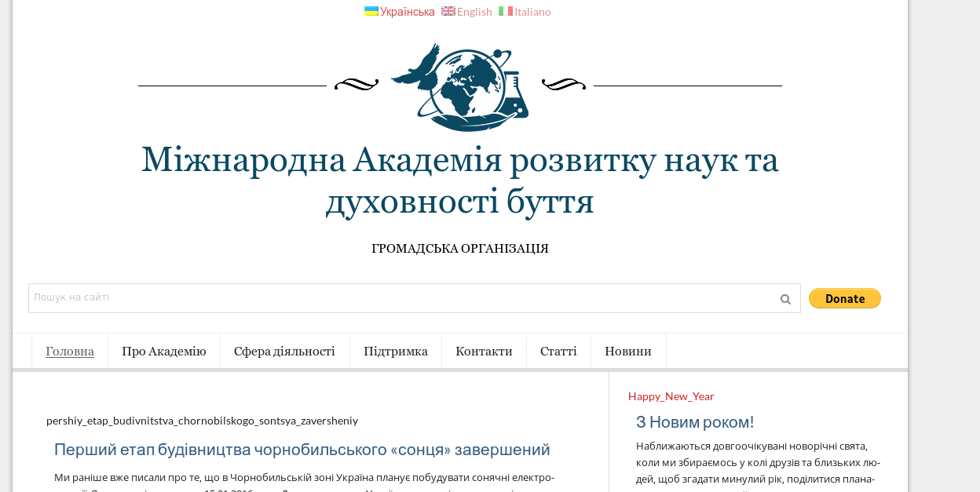Switch language to Українська

click(407, 12)
